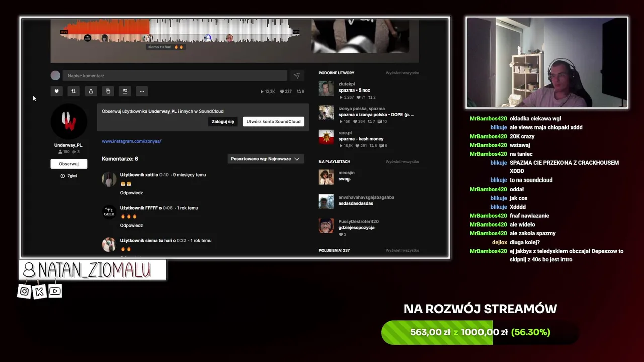Click chat message 'okładka ciekawa wgl'

click(535, 119)
